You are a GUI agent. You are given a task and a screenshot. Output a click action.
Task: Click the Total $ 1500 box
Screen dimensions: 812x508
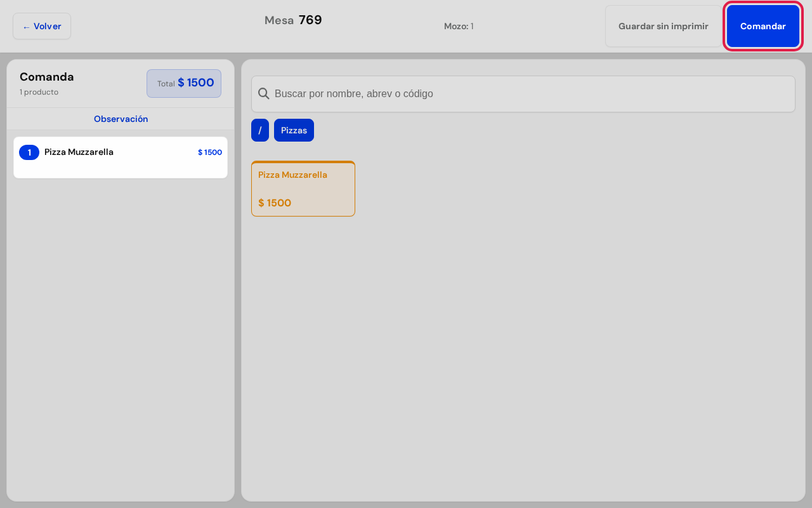(x=184, y=83)
